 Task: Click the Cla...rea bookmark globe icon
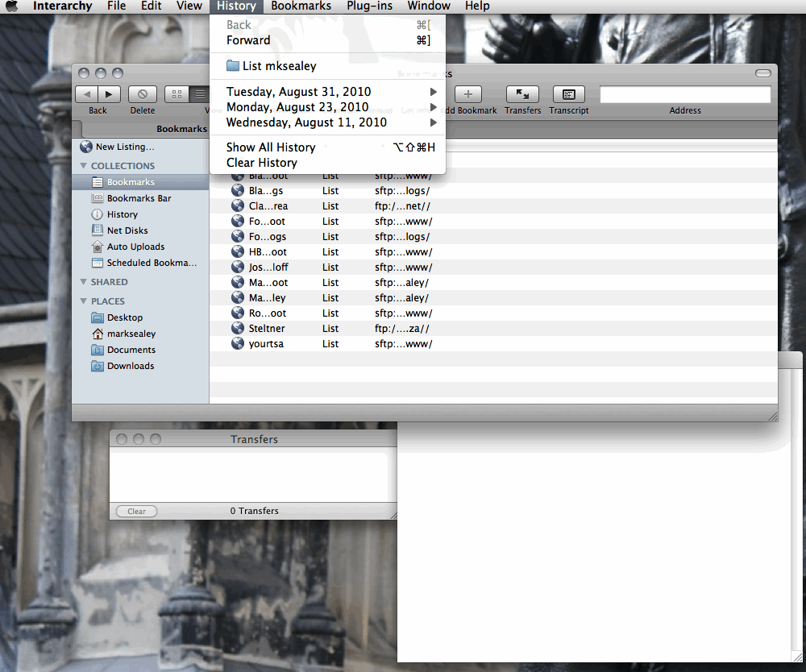point(238,206)
